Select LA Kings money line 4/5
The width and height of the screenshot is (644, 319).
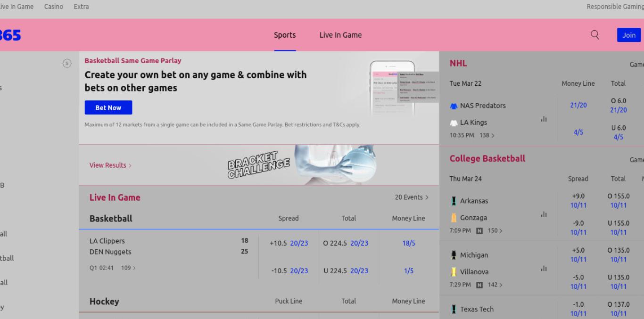578,132
